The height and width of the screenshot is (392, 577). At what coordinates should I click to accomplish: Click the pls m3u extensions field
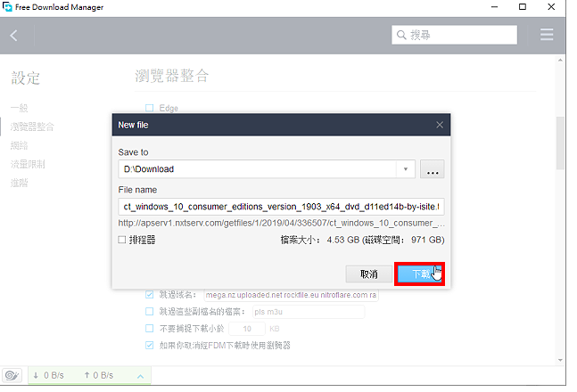pos(309,312)
